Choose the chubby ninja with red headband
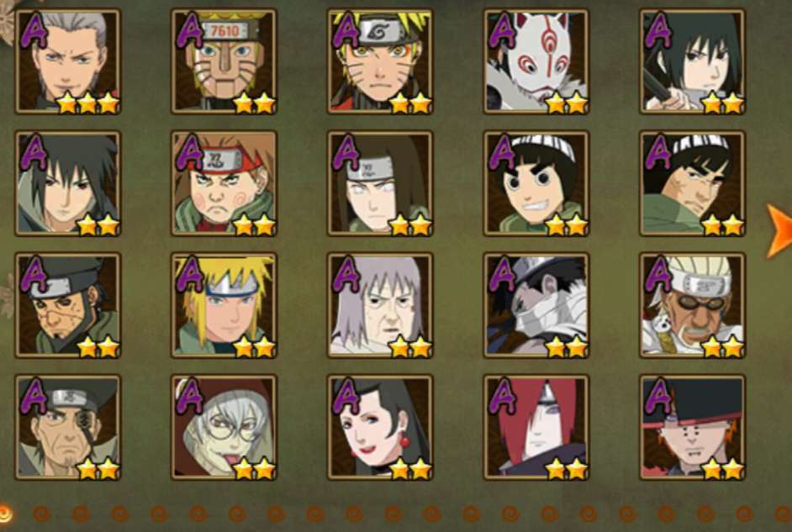 [x=224, y=183]
